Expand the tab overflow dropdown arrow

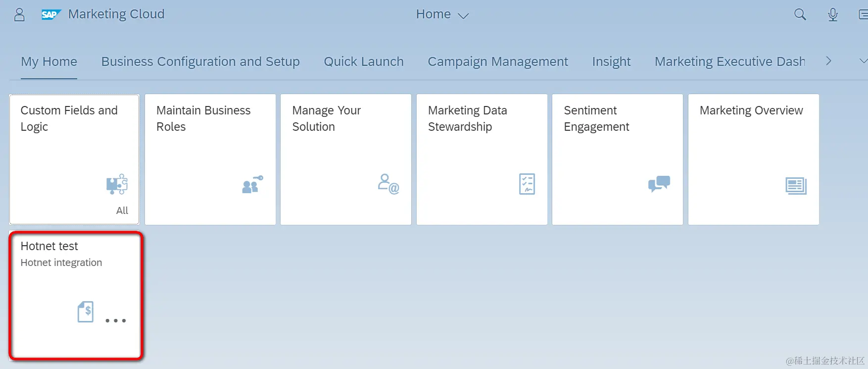click(863, 61)
